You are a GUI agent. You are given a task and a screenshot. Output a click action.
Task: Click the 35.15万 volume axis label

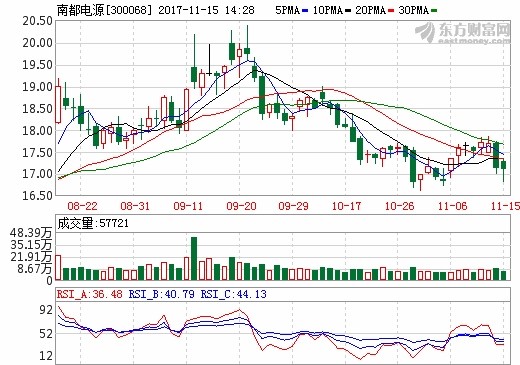(x=31, y=245)
